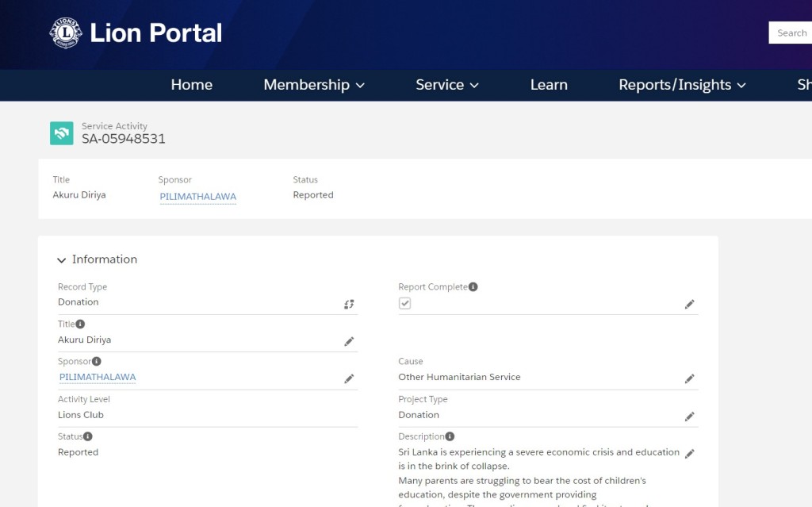Select Cause value Other Humanitarian Service

pos(459,377)
